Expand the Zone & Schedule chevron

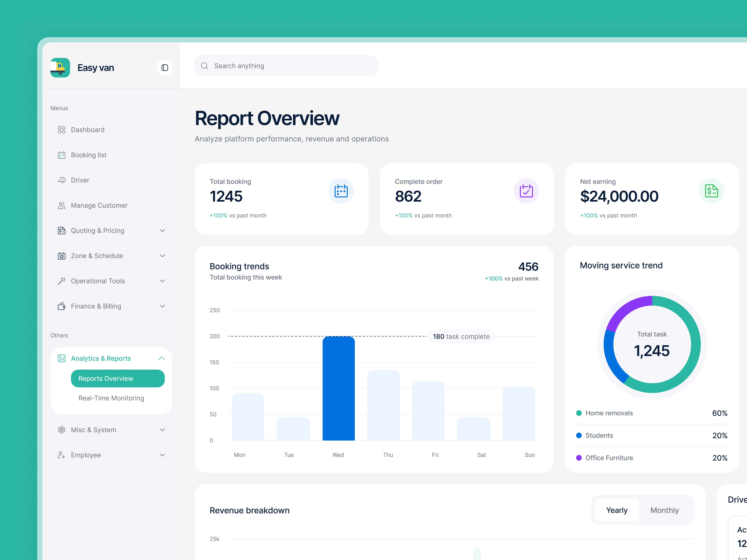[x=162, y=256]
